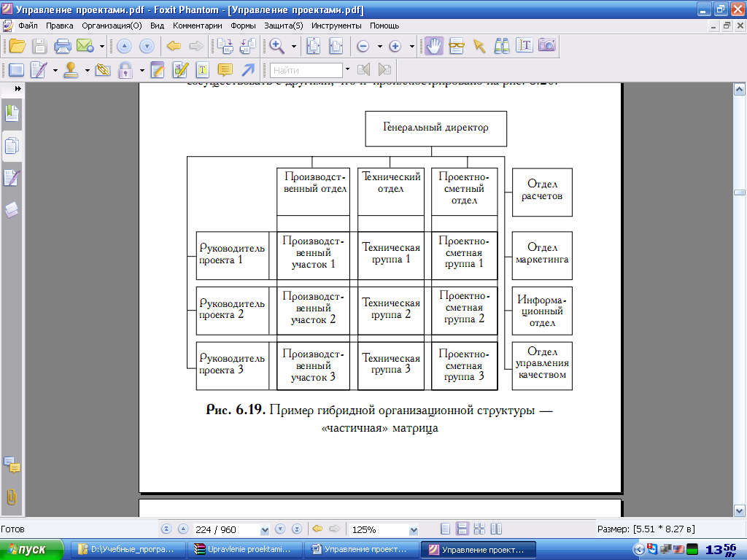Jump to first page in status bar

point(166,529)
